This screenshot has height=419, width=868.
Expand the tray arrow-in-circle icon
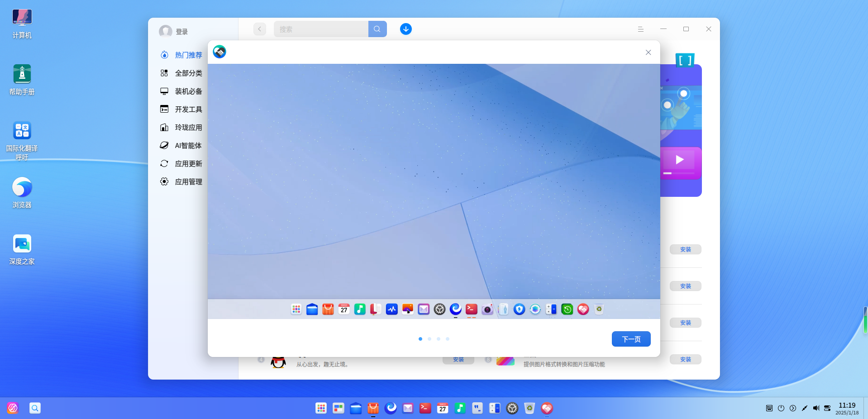point(793,408)
